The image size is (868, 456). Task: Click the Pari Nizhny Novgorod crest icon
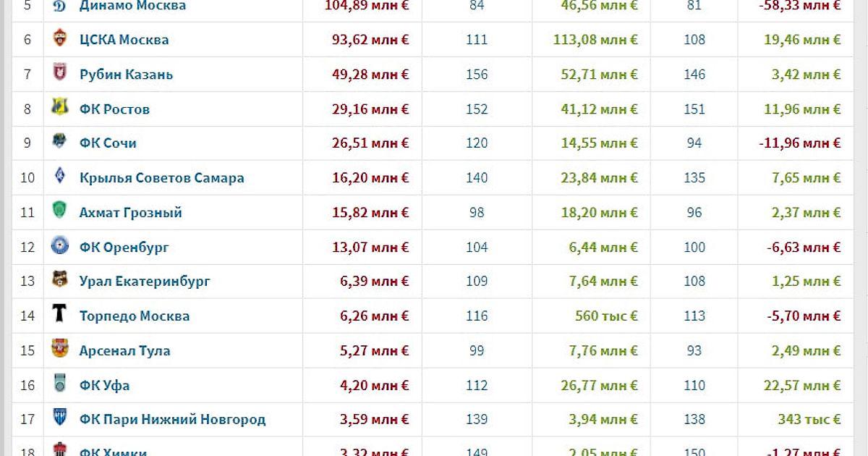tap(60, 419)
